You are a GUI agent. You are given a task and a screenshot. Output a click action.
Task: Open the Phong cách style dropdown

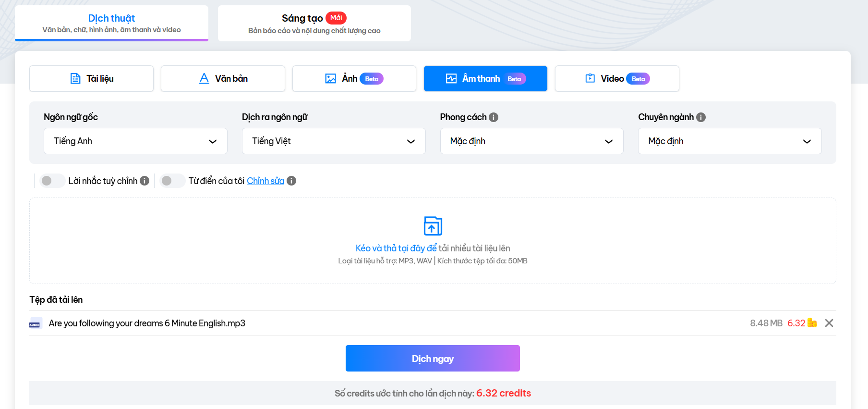click(531, 141)
